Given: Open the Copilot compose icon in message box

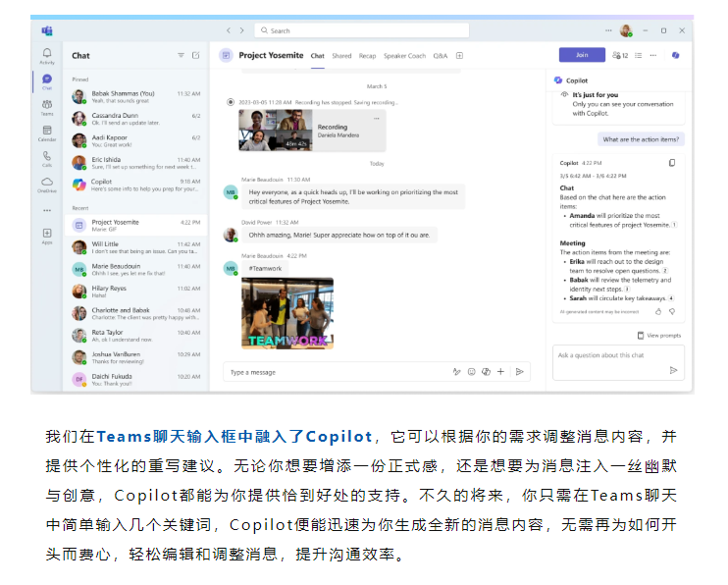Looking at the screenshot, I should click(x=486, y=372).
